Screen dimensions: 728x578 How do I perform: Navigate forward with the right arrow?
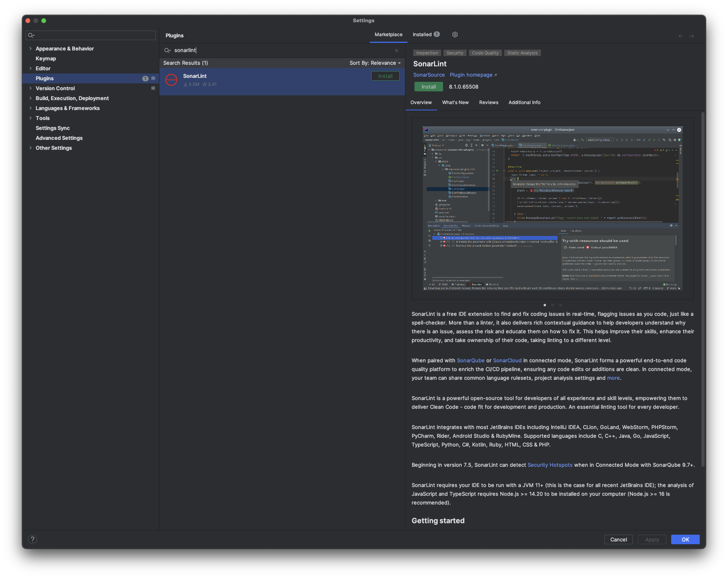691,36
